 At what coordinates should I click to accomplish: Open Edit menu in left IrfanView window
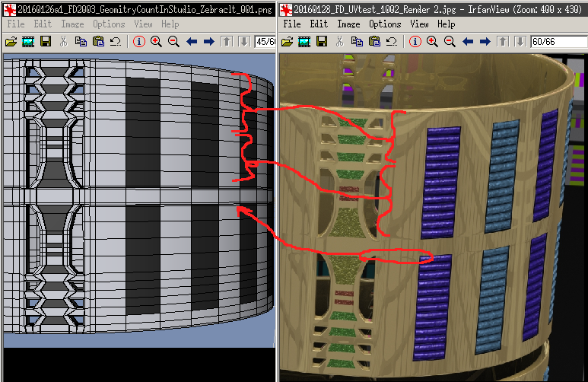pyautogui.click(x=43, y=24)
